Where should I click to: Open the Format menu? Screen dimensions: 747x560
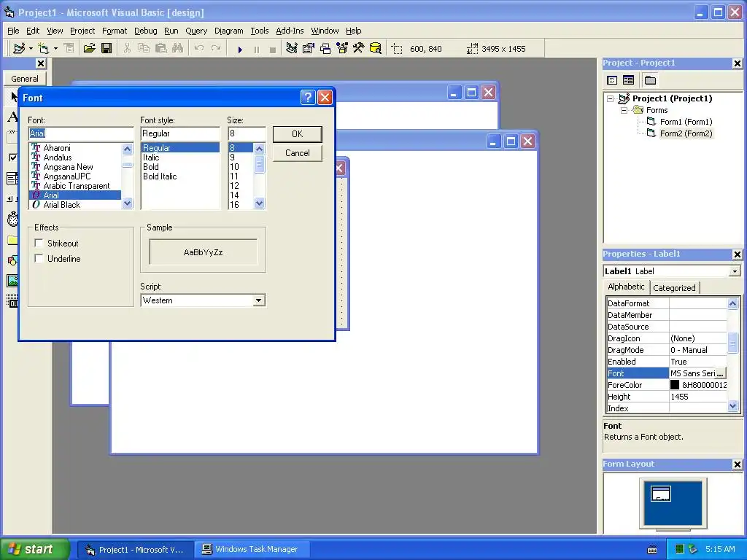click(115, 31)
